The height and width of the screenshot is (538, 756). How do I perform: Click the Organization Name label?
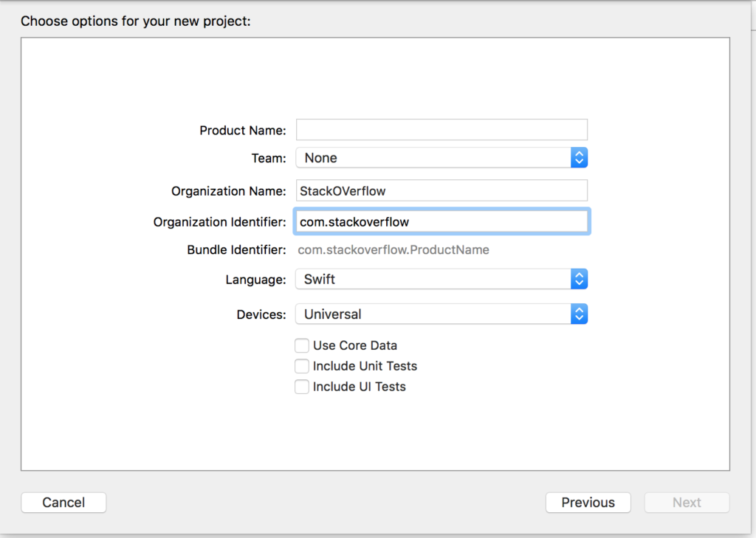[228, 191]
